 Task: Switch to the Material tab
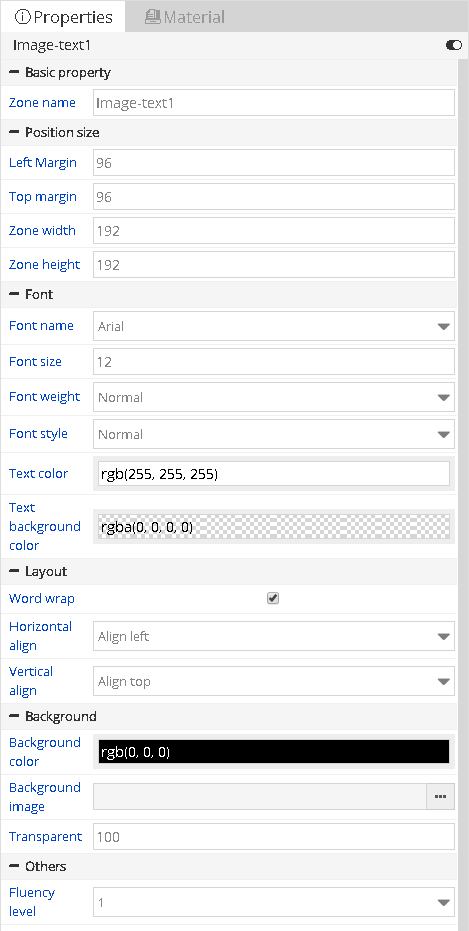click(x=185, y=17)
